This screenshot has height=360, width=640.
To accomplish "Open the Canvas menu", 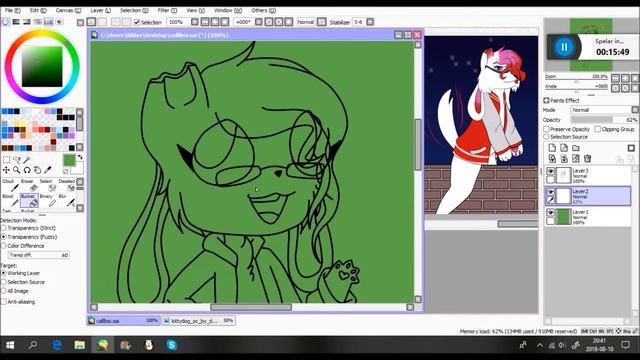I will tap(68, 10).
